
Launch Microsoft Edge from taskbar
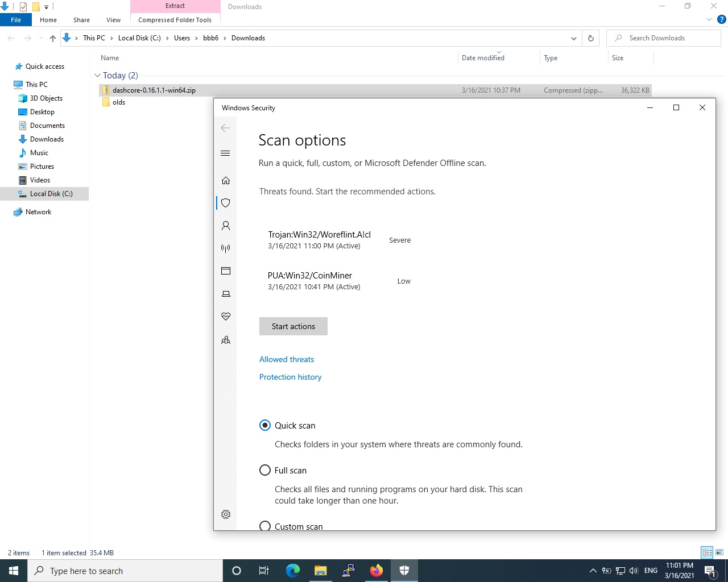[x=292, y=571]
